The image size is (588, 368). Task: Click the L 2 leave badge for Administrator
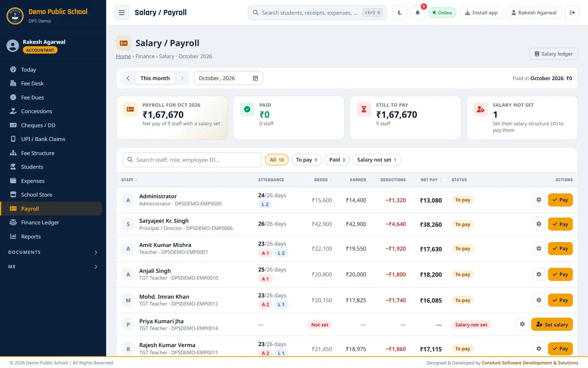pyautogui.click(x=265, y=204)
